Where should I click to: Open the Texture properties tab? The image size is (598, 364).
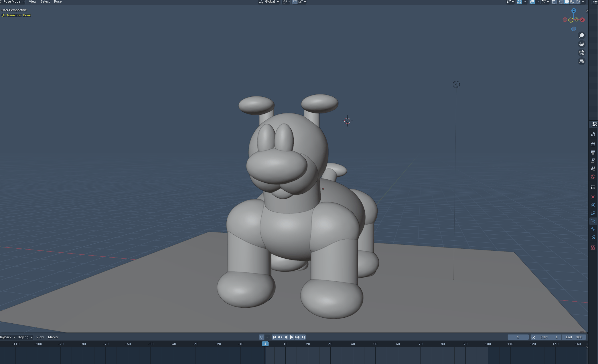593,248
